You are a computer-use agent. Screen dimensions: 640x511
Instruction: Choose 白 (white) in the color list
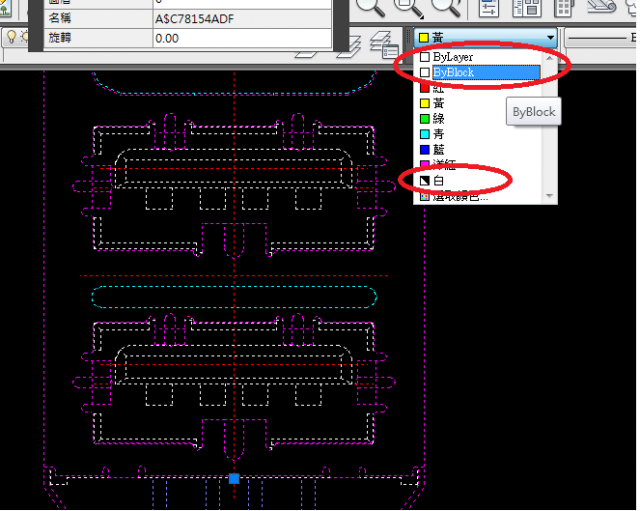pyautogui.click(x=480, y=180)
